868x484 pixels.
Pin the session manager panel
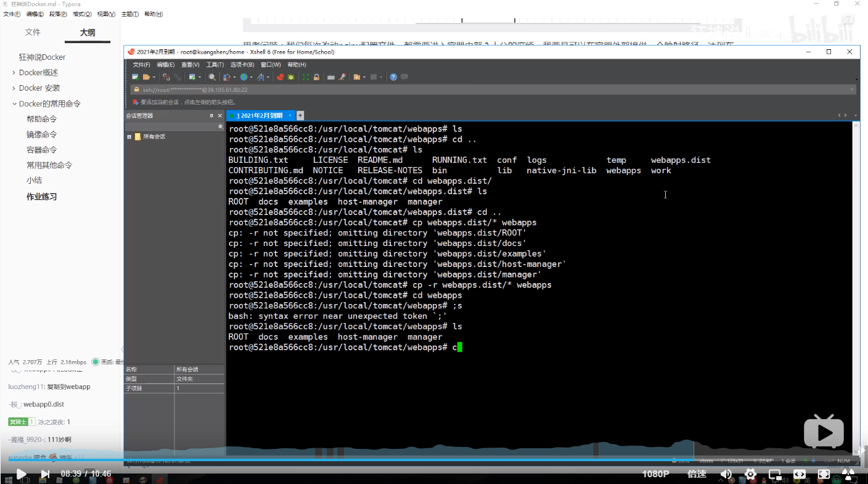tap(211, 115)
